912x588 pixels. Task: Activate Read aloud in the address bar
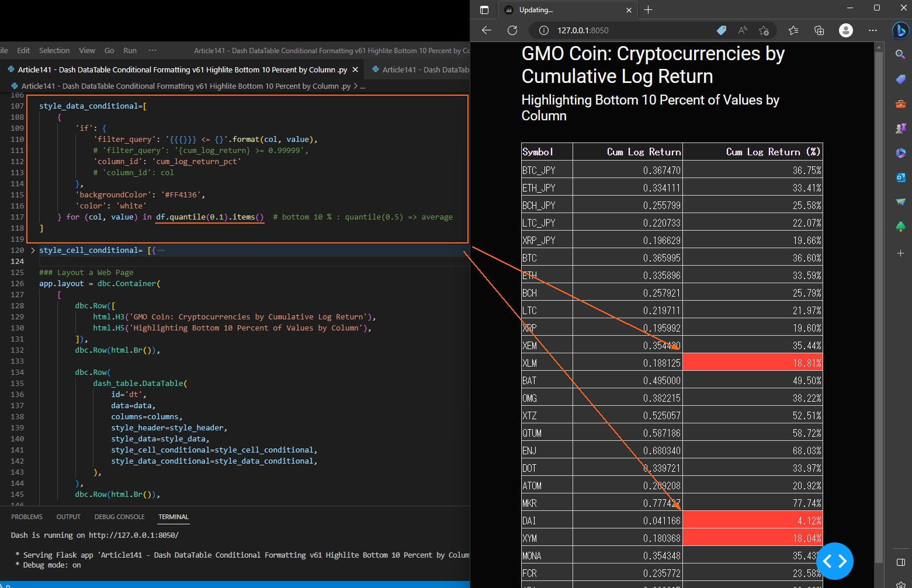743,30
